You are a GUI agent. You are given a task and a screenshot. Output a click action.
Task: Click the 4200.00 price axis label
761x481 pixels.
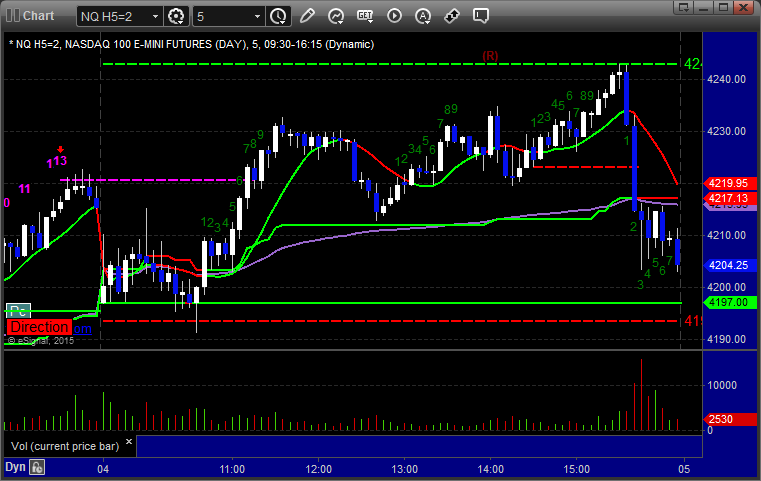coord(727,287)
